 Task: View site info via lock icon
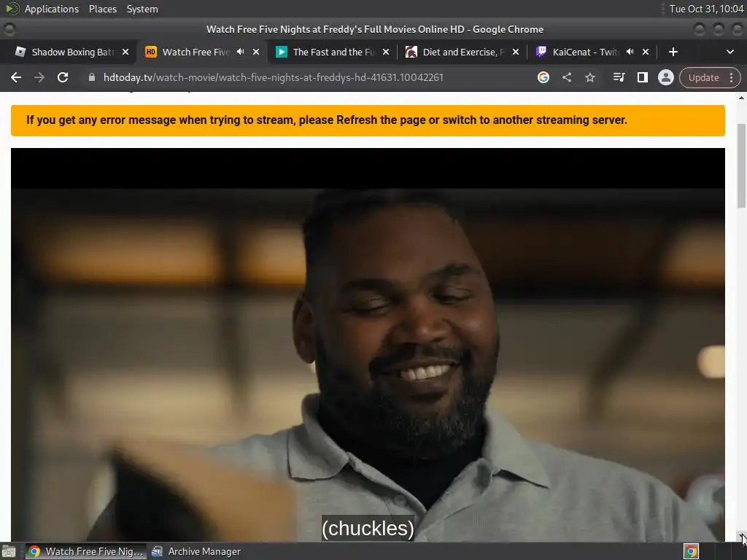click(x=91, y=77)
